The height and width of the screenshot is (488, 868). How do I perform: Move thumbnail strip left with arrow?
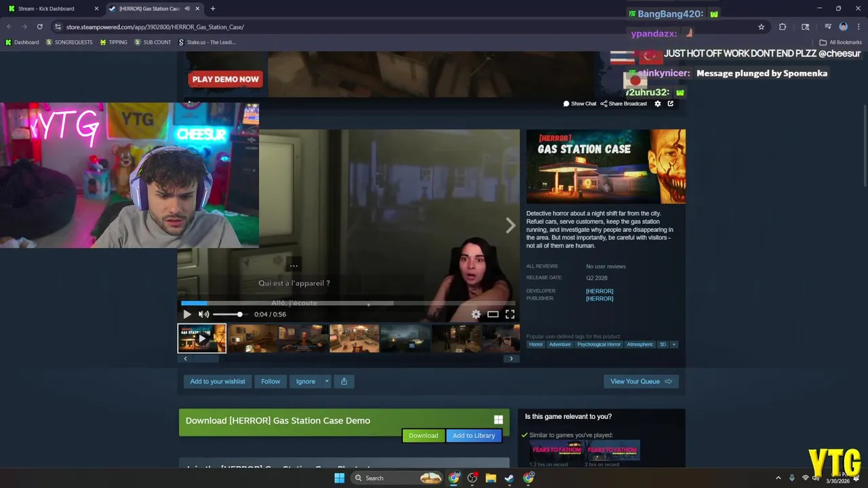[x=185, y=359]
